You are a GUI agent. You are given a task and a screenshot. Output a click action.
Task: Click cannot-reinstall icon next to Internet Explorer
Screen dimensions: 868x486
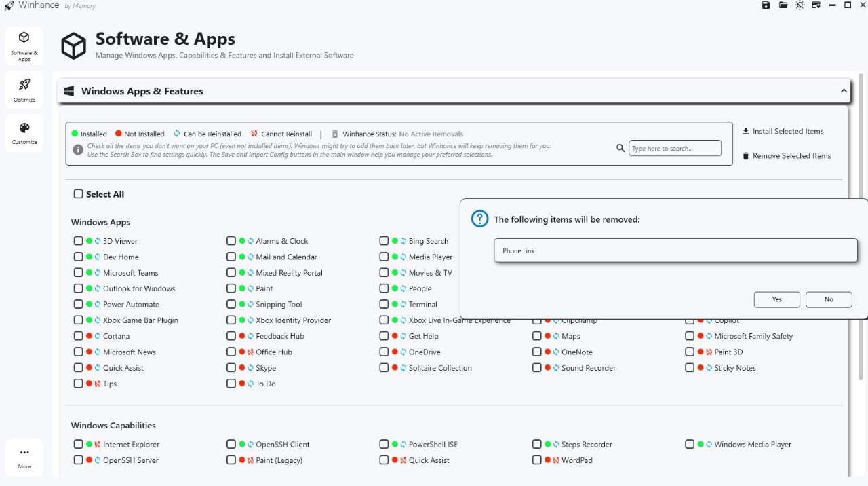point(98,445)
